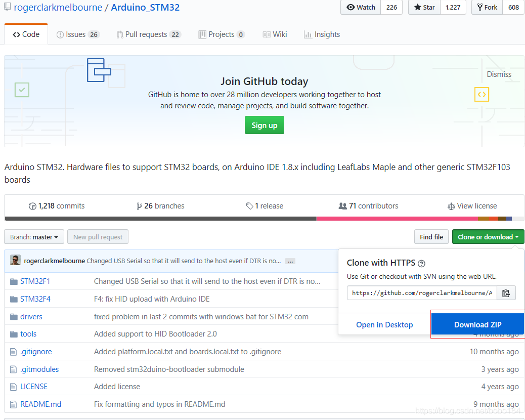Click the green Sign up button
The image size is (525, 420).
coord(264,125)
